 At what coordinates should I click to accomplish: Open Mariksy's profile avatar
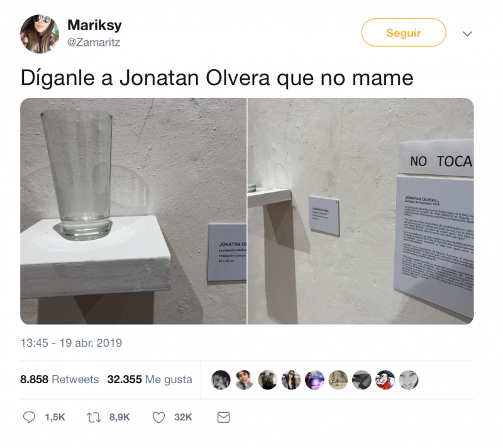pyautogui.click(x=40, y=34)
